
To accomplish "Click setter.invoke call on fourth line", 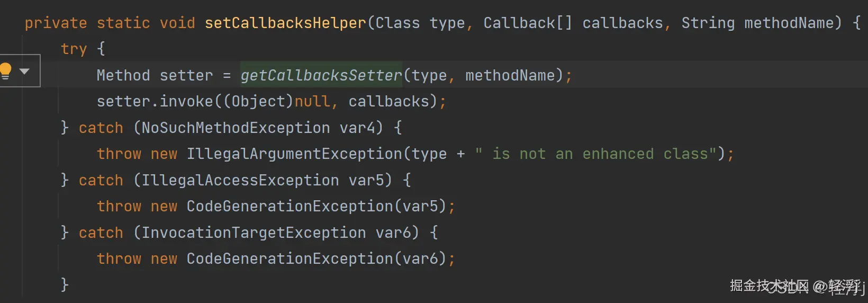I will [x=155, y=101].
